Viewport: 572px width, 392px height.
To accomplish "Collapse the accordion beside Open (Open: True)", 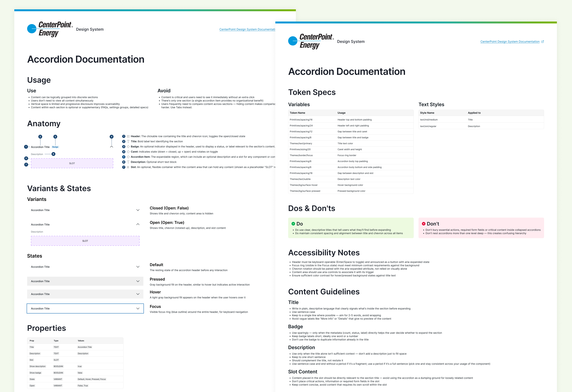I will pos(138,224).
